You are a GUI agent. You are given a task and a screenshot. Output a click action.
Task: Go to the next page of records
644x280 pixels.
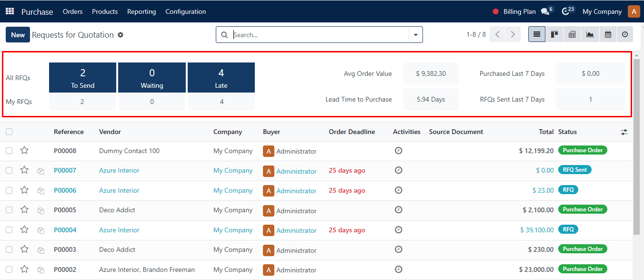click(513, 34)
